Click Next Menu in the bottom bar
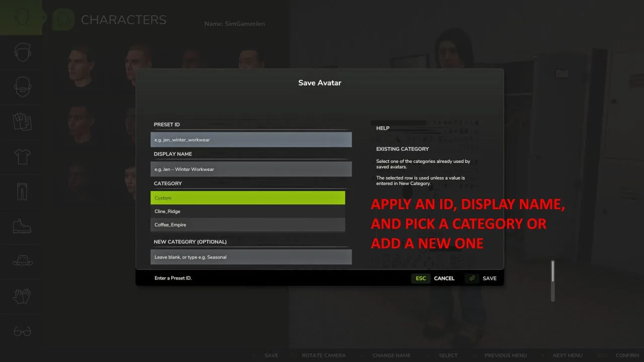The width and height of the screenshot is (644, 362). [568, 355]
